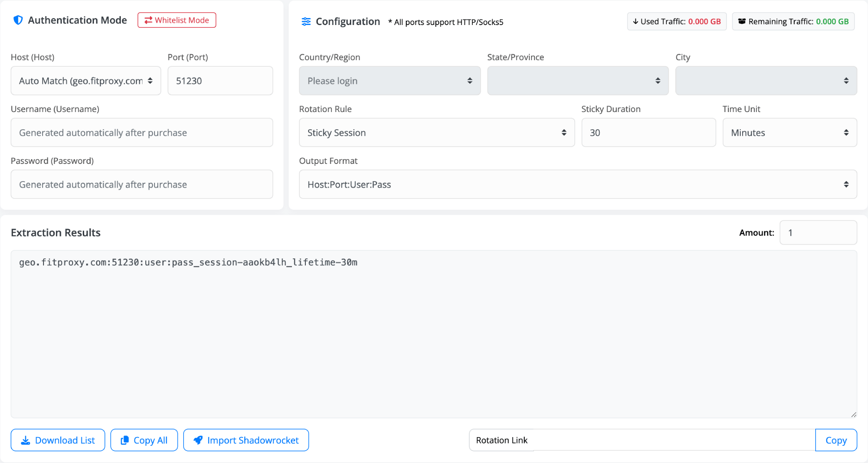868x463 pixels.
Task: Click the Copy button beside Rotation Link
Action: pos(836,440)
